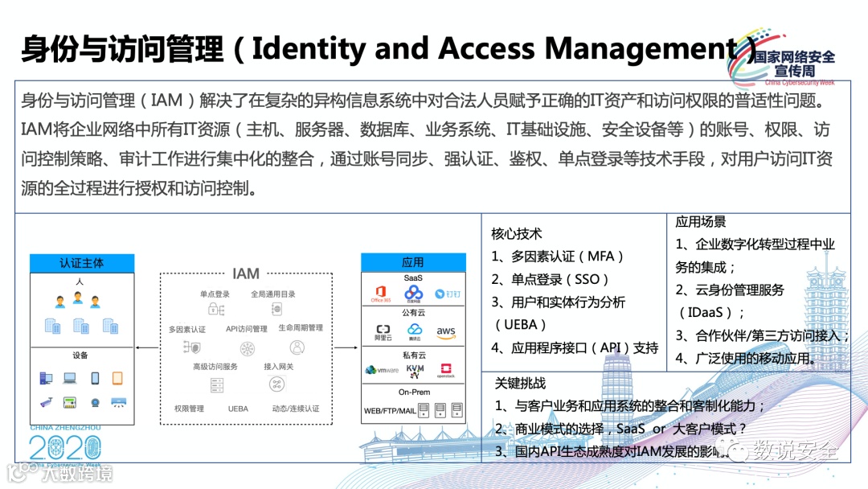
Task: Click the server icon nearest WEB/FTP/MAIL
Action: point(424,410)
